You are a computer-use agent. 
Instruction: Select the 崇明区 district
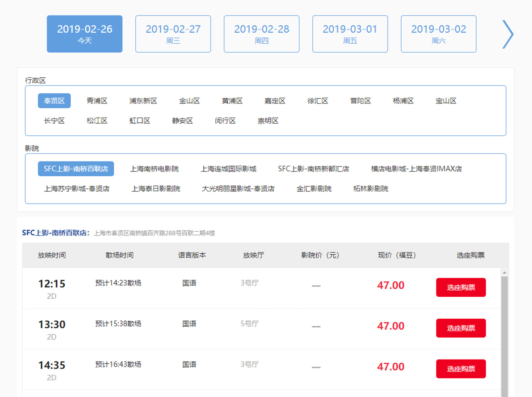(268, 121)
